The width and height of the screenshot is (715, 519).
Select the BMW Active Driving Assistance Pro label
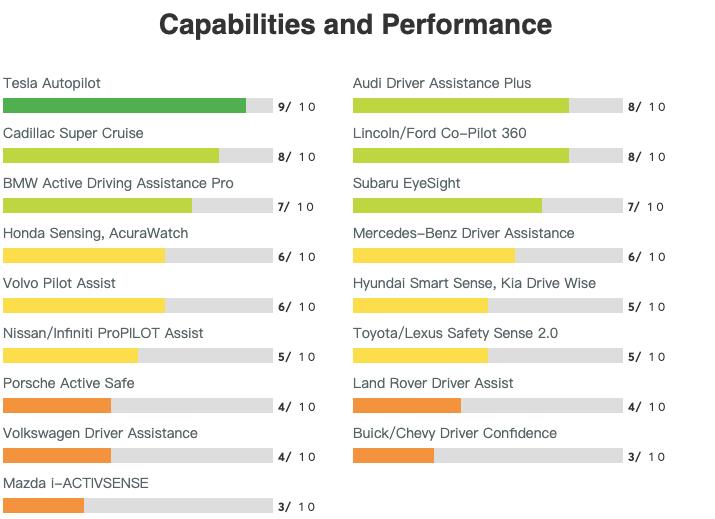coord(118,183)
